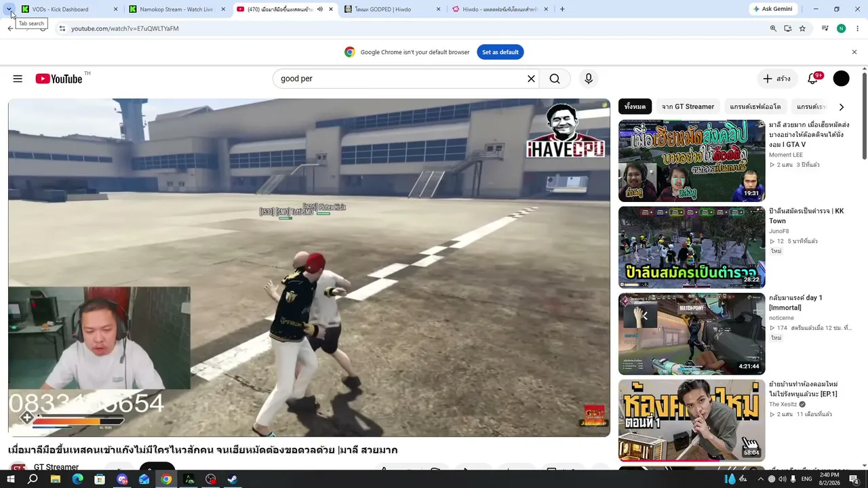The height and width of the screenshot is (488, 868).
Task: Close the Namokop Stream tab
Action: point(223,9)
